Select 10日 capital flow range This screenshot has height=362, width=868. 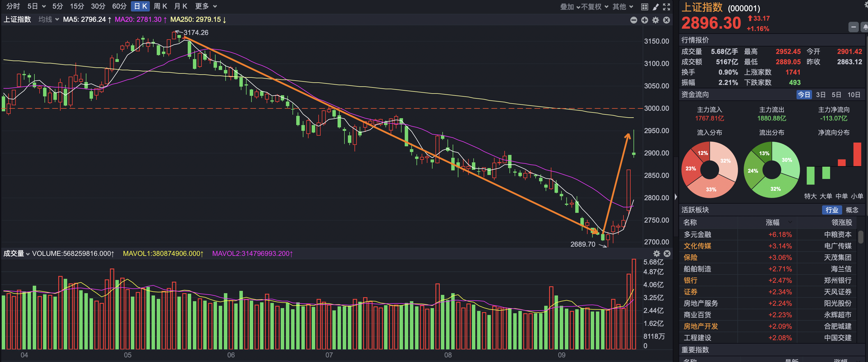click(854, 95)
